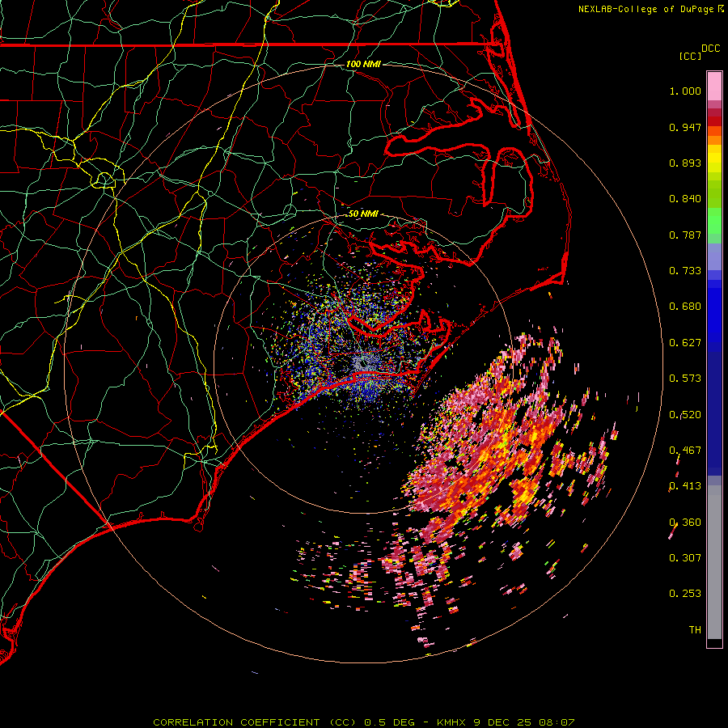Select the 0.467 legend value

(685, 451)
